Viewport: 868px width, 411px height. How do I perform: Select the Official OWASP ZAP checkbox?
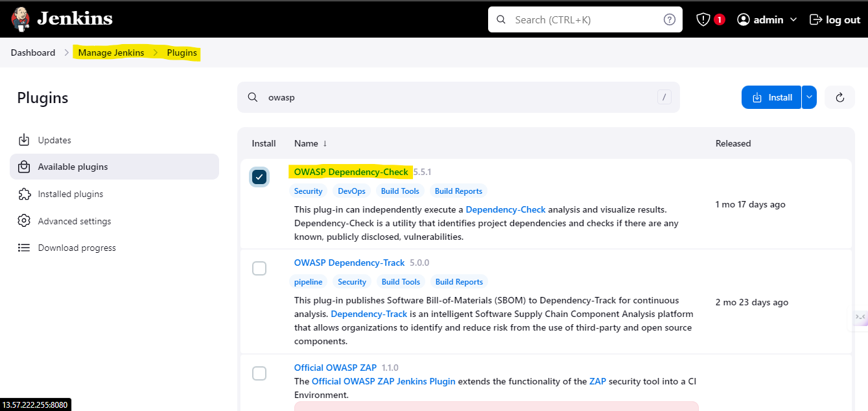pyautogui.click(x=259, y=373)
